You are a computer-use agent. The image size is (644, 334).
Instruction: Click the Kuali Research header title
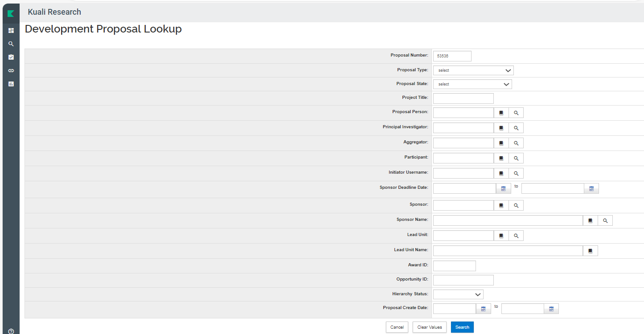(x=54, y=12)
